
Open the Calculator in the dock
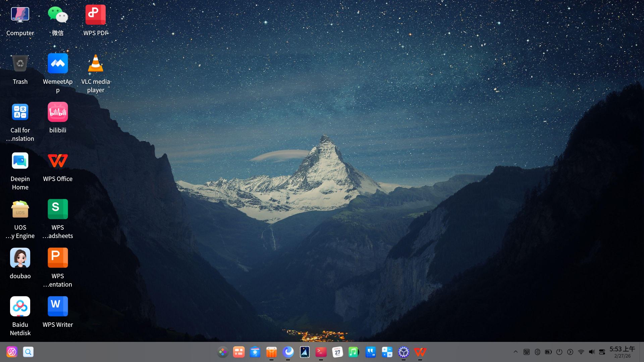pos(387,352)
